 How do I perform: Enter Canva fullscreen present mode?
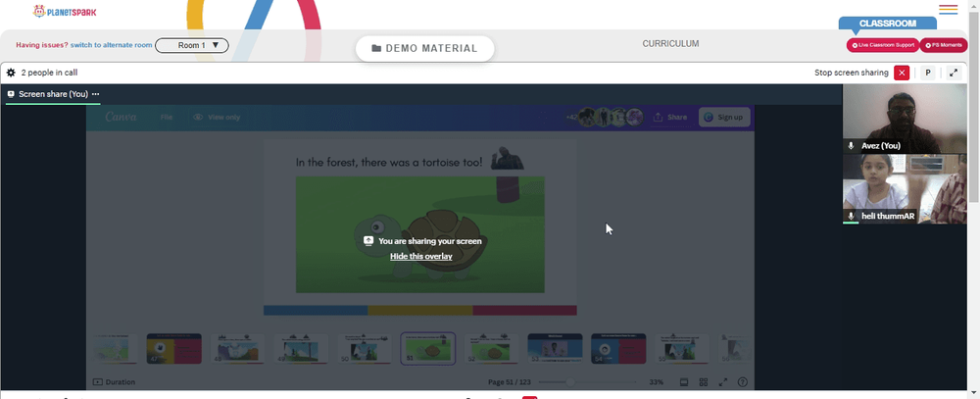(723, 382)
